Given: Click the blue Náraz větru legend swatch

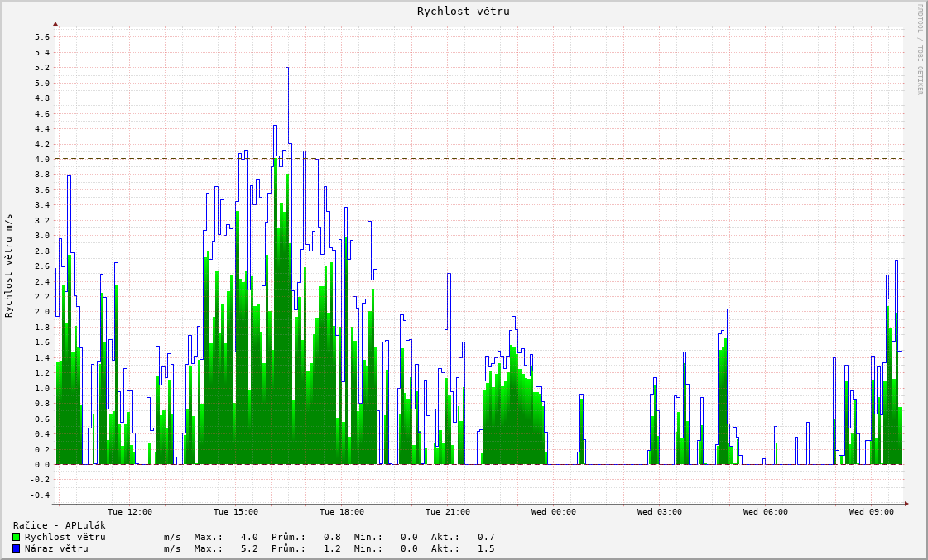Looking at the screenshot, I should tap(17, 548).
